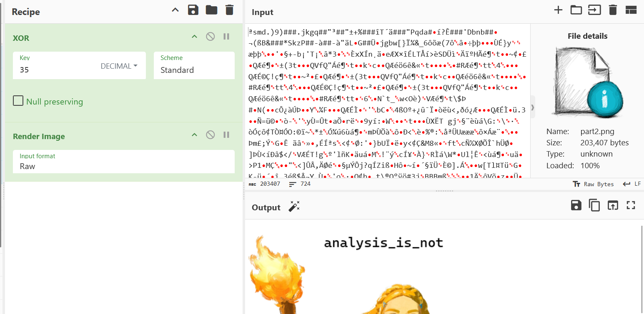The image size is (644, 314).
Task: Click the part2.png file name
Action: click(x=597, y=132)
